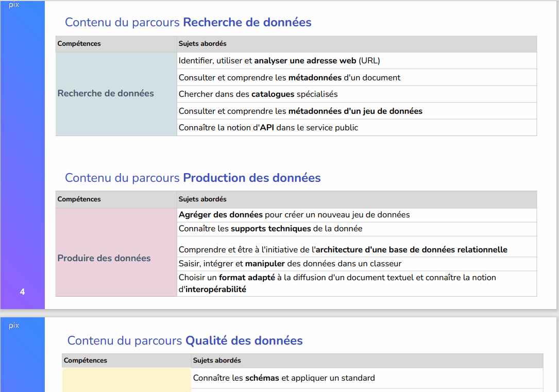Image resolution: width=559 pixels, height=392 pixels.
Task: Select row 'Connaître la notion d'API'
Action: (357, 128)
